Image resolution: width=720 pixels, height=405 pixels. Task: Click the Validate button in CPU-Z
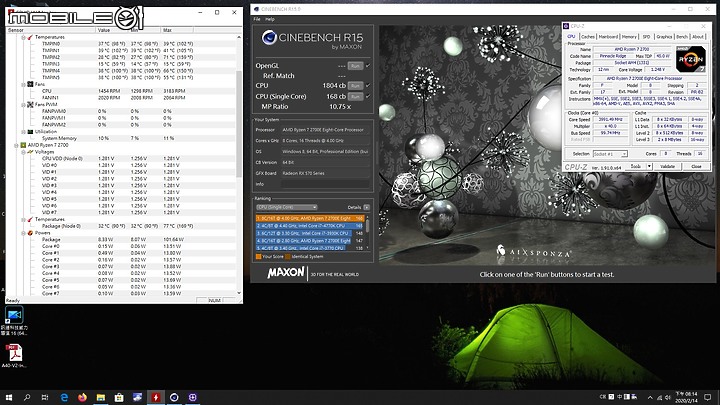667,166
